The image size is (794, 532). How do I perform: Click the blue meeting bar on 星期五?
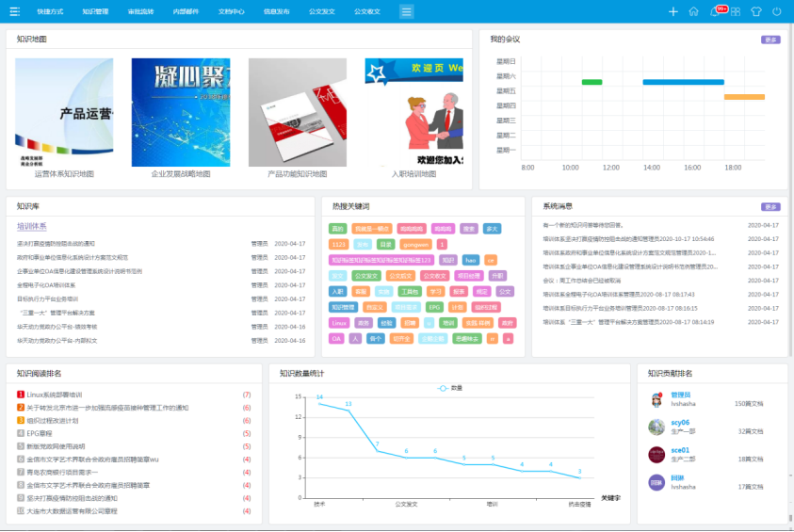click(x=683, y=82)
